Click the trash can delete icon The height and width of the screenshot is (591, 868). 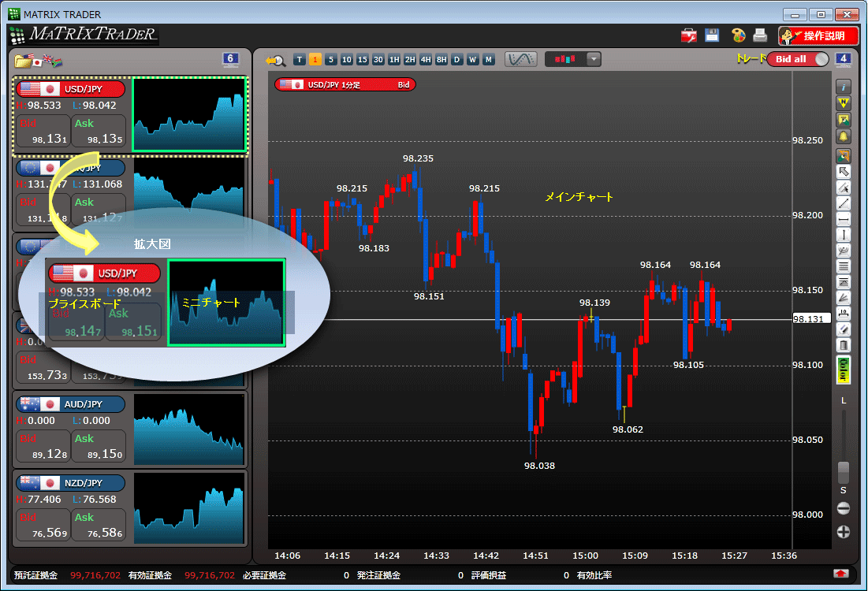(x=843, y=345)
